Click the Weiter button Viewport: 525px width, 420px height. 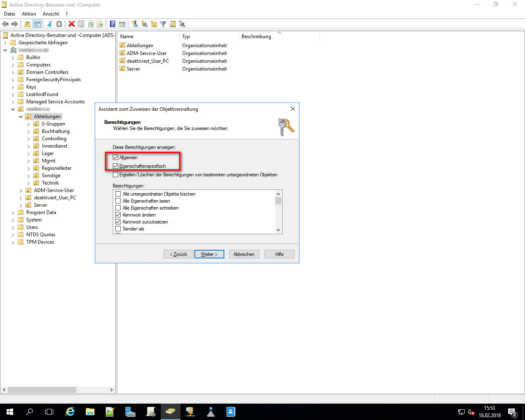(209, 254)
